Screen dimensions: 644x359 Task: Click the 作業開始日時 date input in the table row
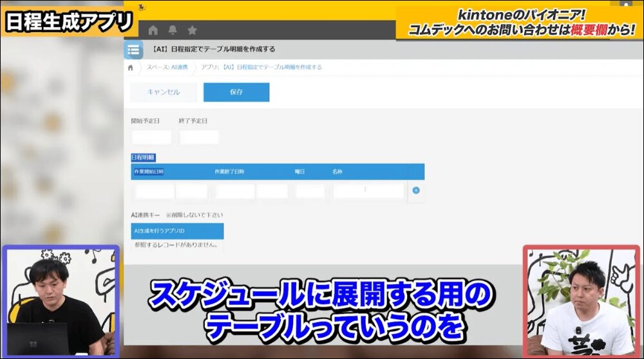[x=155, y=191]
